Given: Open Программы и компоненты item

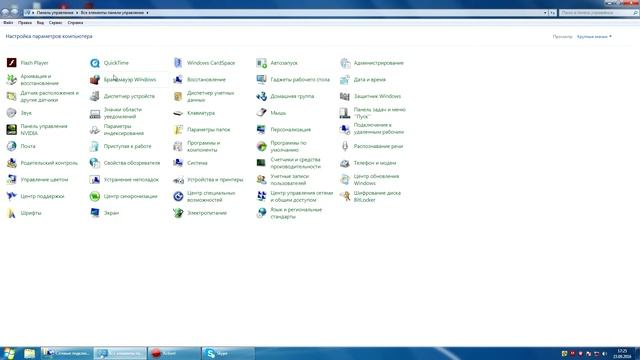Looking at the screenshot, I should [197, 147].
